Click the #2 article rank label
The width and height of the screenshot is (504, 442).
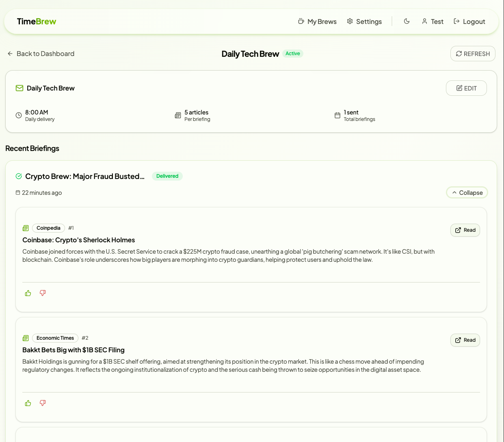tap(85, 338)
